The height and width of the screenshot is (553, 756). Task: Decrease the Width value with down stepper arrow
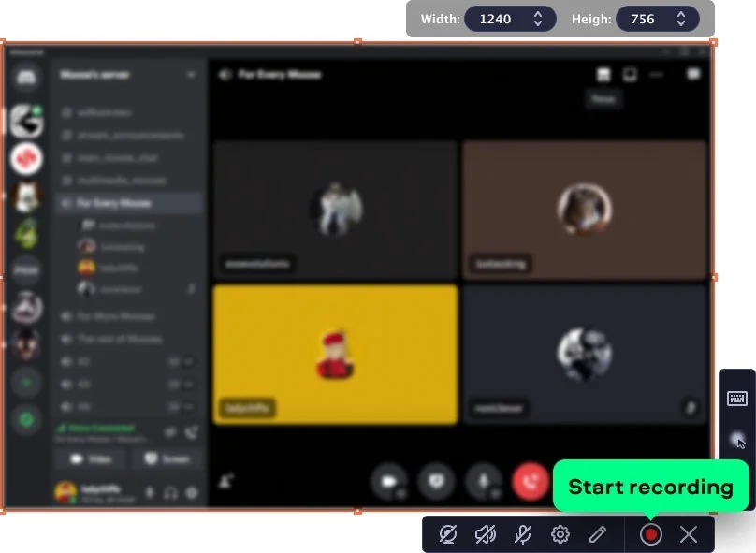point(538,23)
